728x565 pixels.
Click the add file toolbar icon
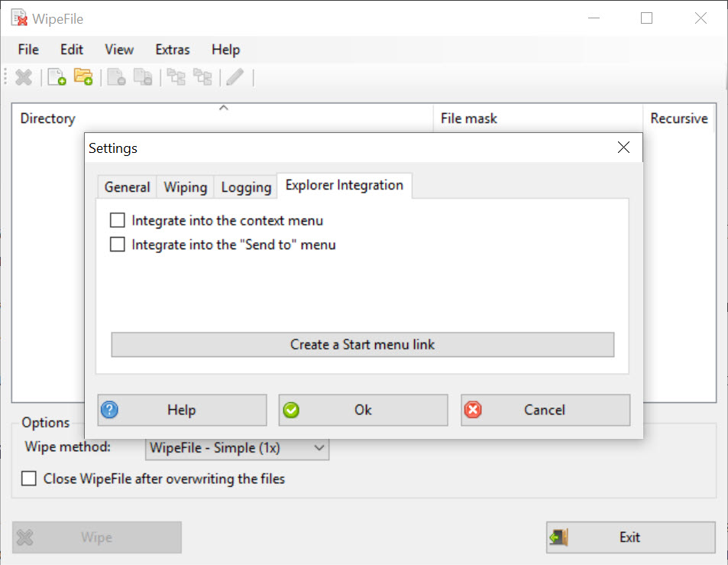[x=57, y=77]
